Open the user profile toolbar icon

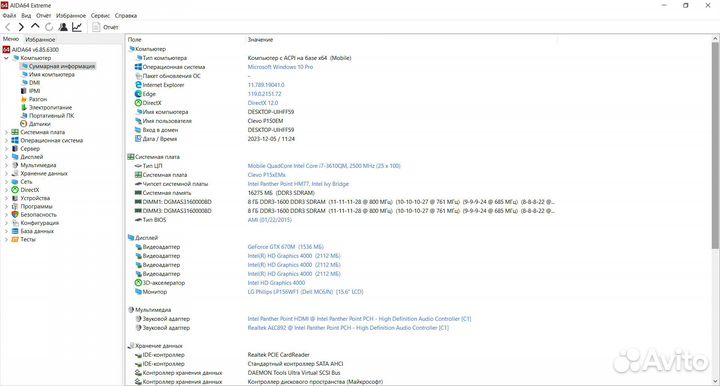63,28
